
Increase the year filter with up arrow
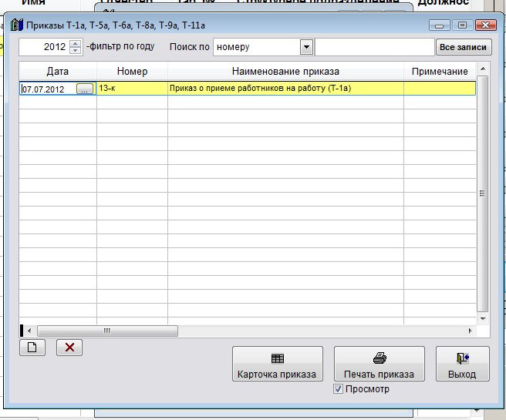pos(75,43)
